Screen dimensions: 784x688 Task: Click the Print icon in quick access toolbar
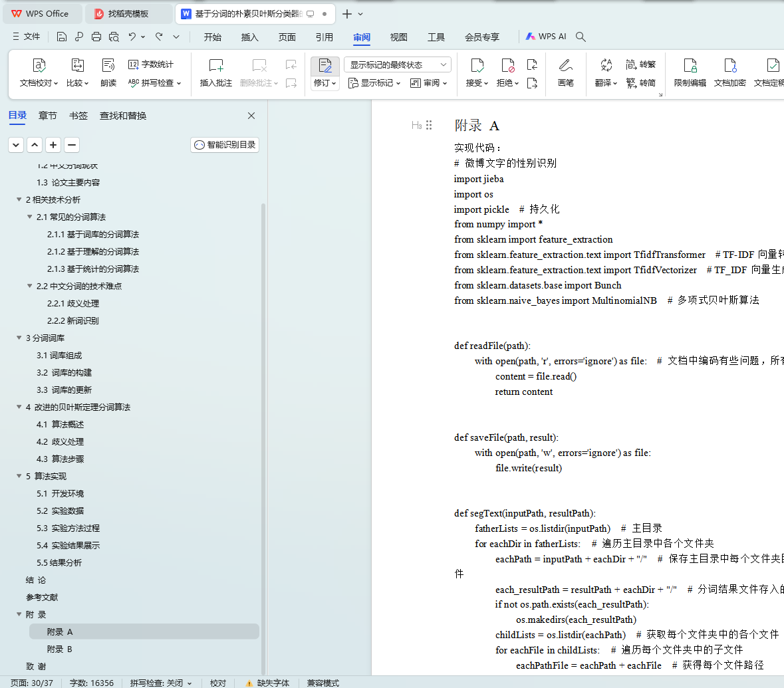[x=96, y=37]
